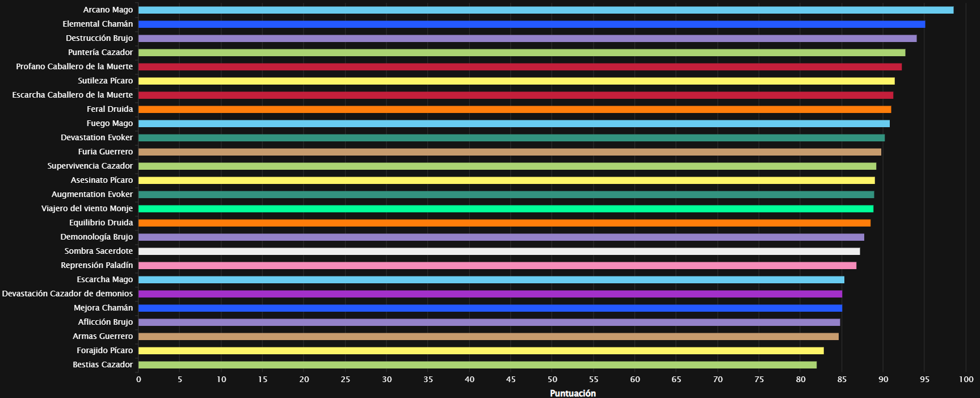980x398 pixels.
Task: Select the 'Escarcha Caballero de la Muerte' label
Action: point(73,95)
